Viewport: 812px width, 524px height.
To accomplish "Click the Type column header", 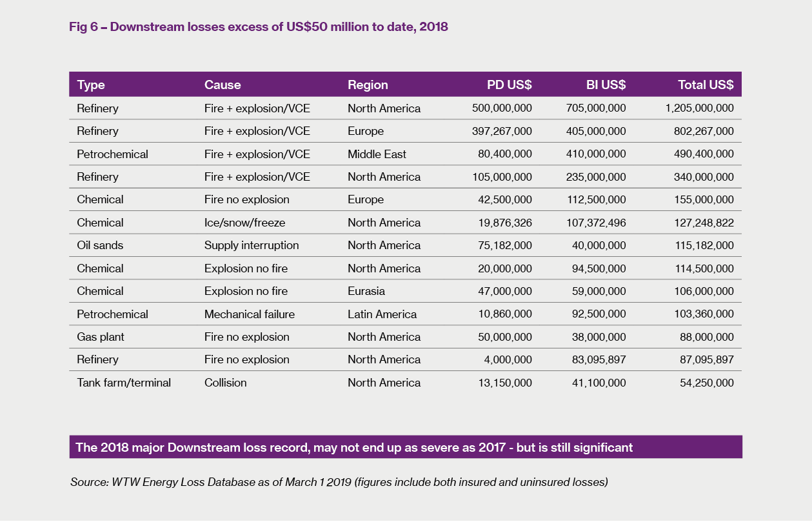I will click(91, 85).
